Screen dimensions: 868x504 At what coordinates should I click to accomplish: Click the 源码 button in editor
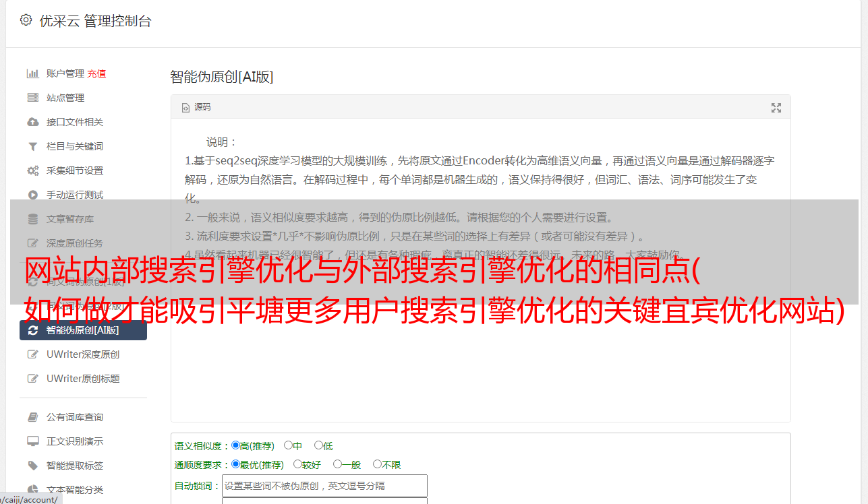tap(196, 107)
